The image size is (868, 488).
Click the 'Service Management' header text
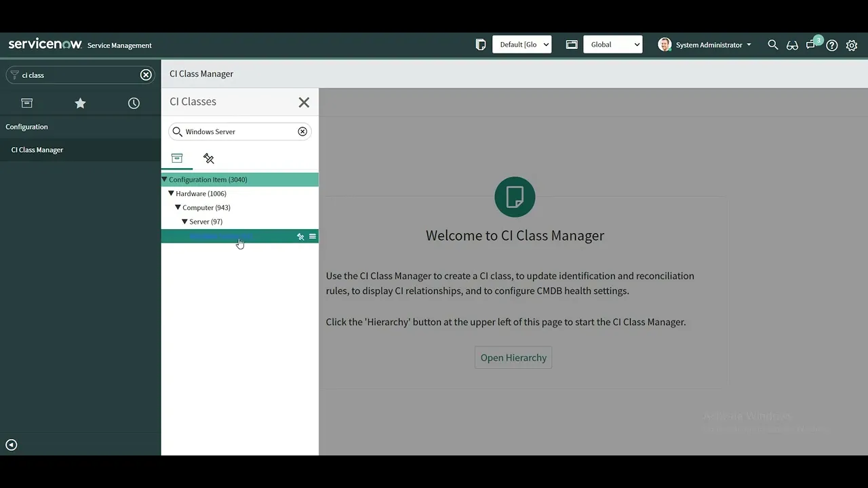(x=119, y=45)
